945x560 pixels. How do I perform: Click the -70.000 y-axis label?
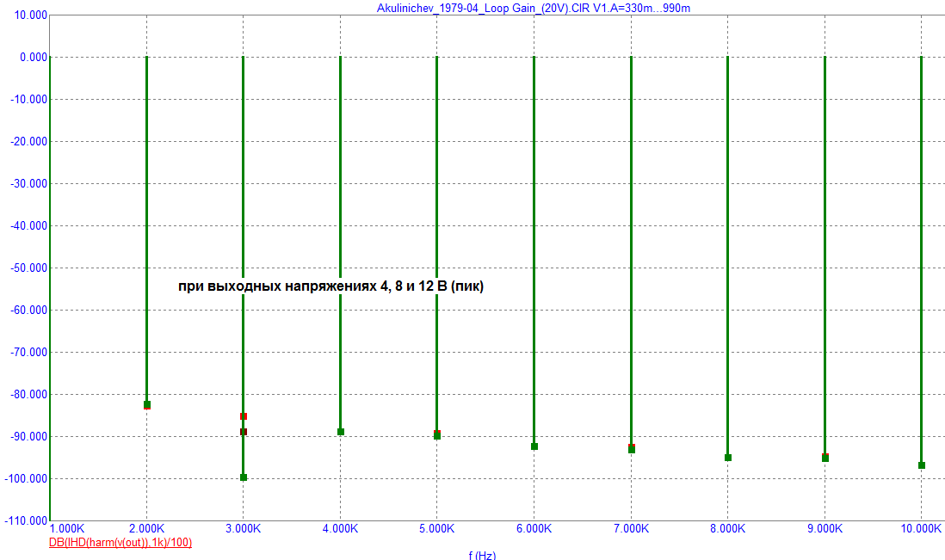coord(29,353)
